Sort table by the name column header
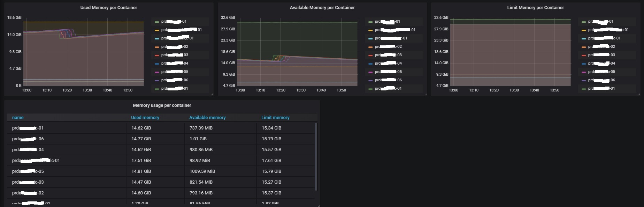 pyautogui.click(x=18, y=118)
